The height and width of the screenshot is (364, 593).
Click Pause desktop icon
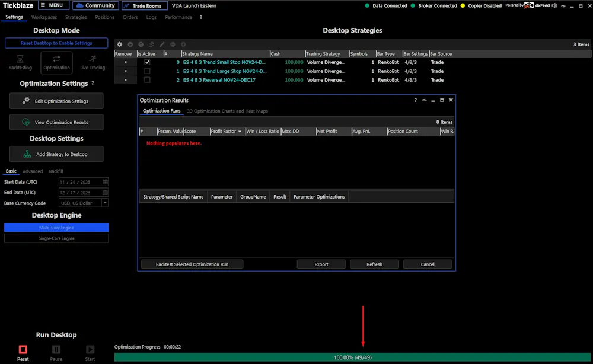pos(56,350)
